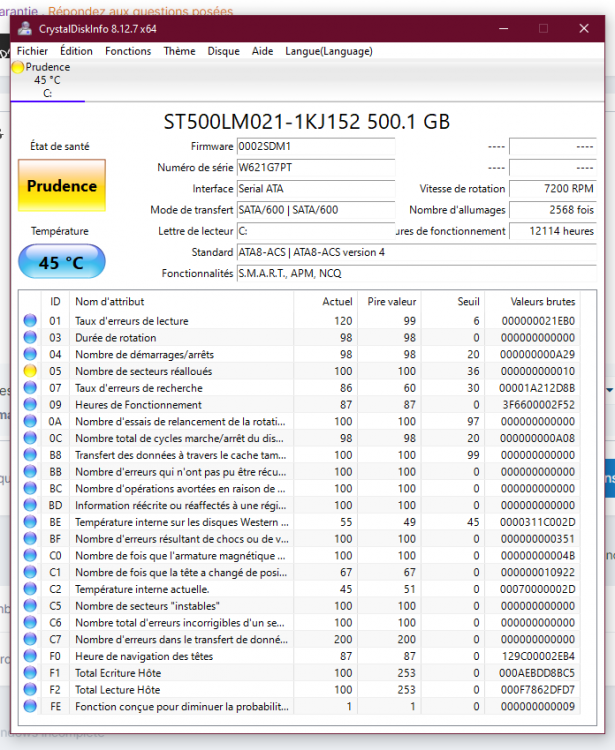Screen dimensions: 615x750
Task: Click the yellow Prudence health status button
Action: [61, 186]
